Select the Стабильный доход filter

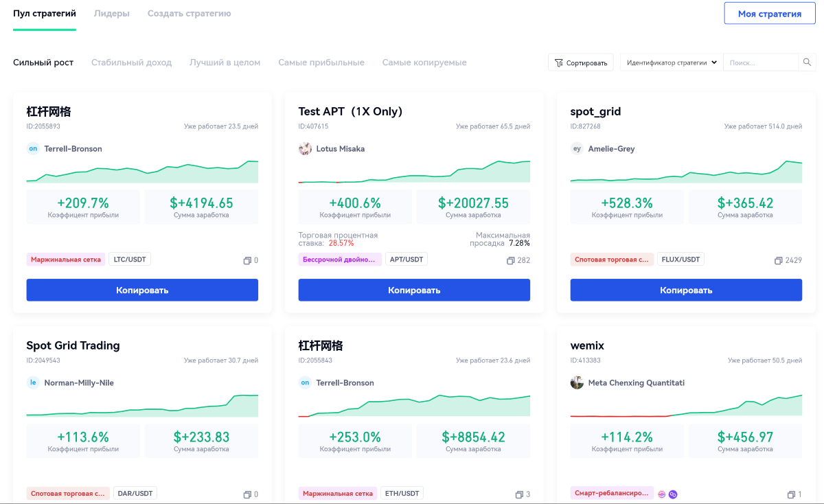[131, 62]
